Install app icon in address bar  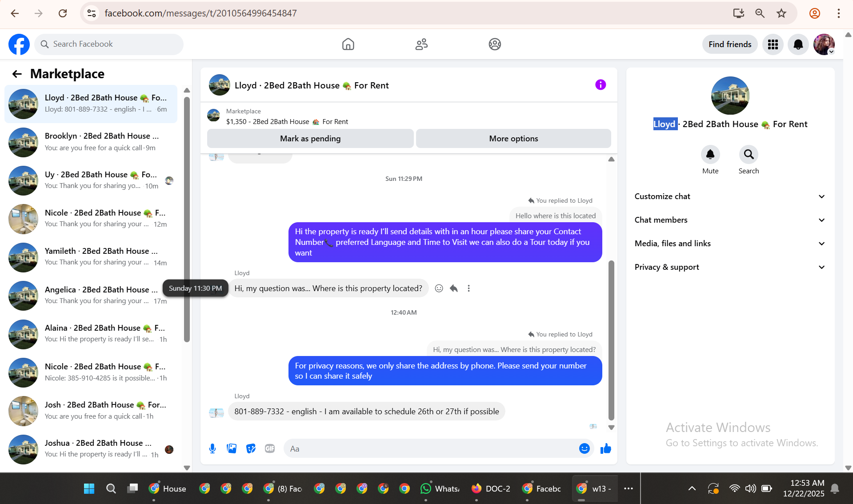point(739,13)
